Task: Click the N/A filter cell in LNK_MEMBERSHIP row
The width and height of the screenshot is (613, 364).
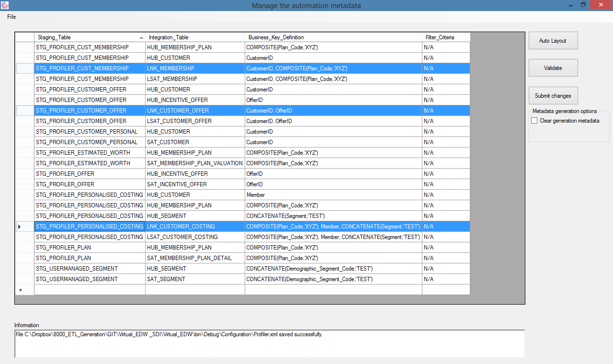Action: click(446, 68)
